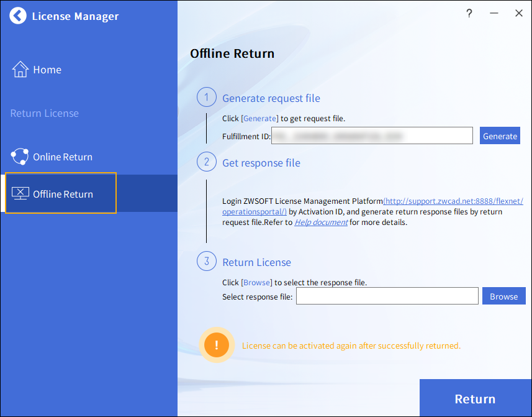Select the Offline Return menu item
Image resolution: width=532 pixels, height=417 pixels.
(63, 194)
